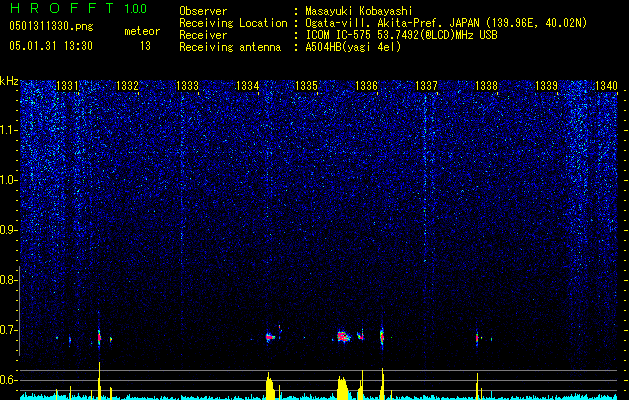
Task: Click the 1340 time marker
Action: 606,86
